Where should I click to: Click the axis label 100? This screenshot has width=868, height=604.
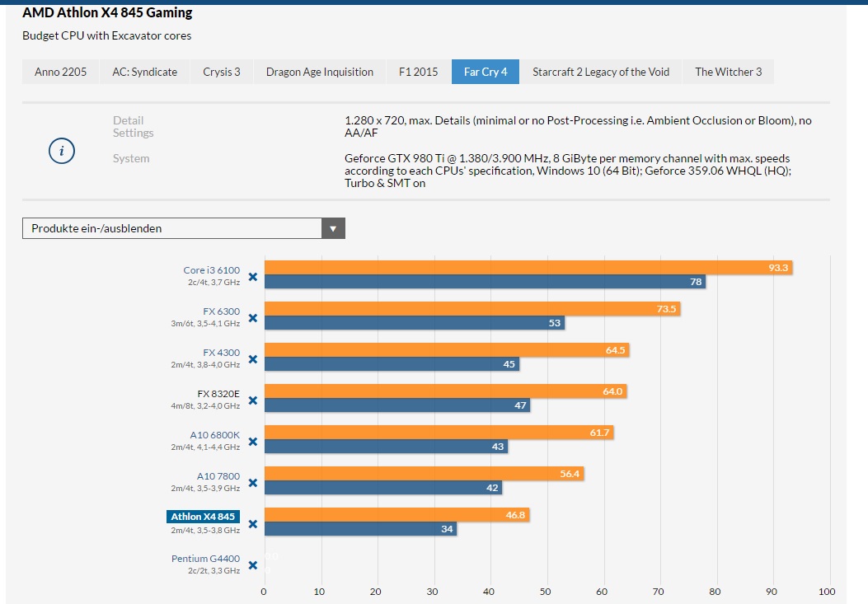click(x=827, y=592)
